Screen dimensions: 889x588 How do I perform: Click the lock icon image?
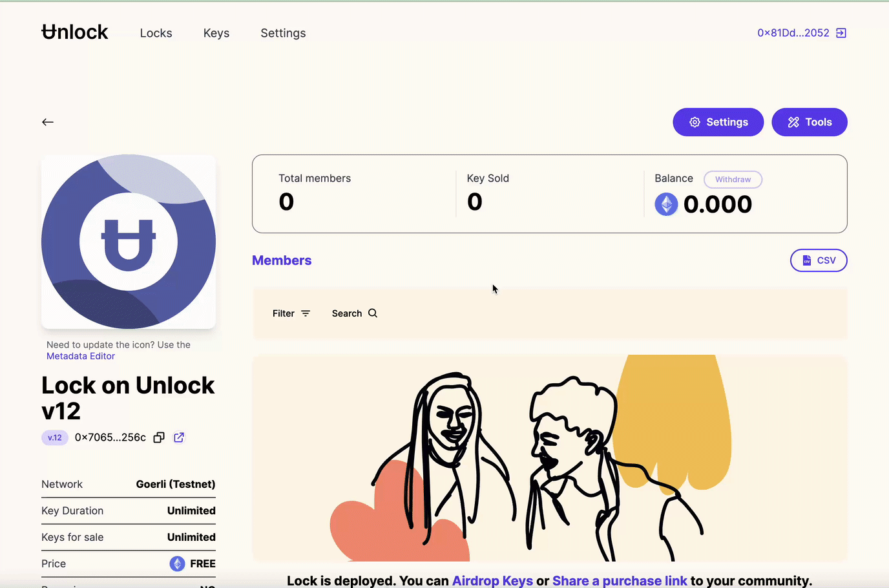[x=129, y=242]
